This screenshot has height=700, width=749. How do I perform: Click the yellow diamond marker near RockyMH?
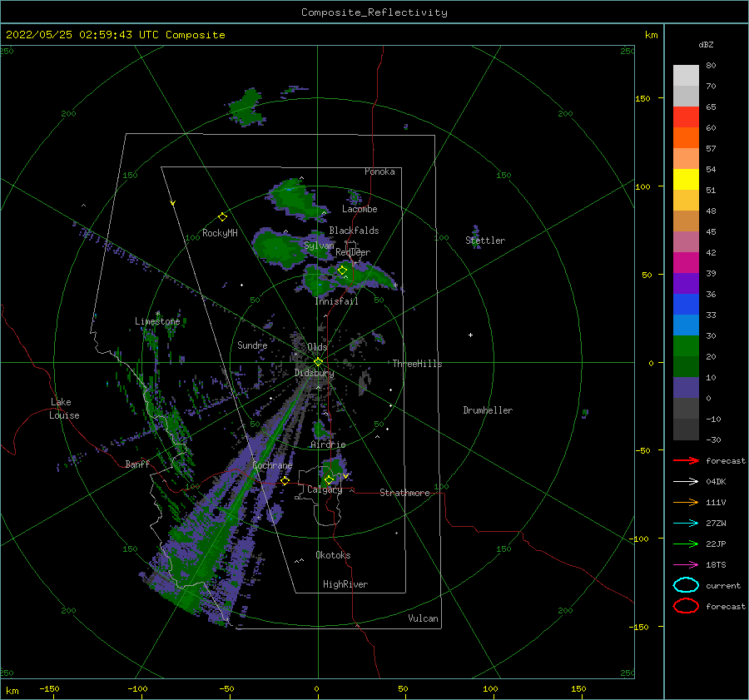(222, 217)
